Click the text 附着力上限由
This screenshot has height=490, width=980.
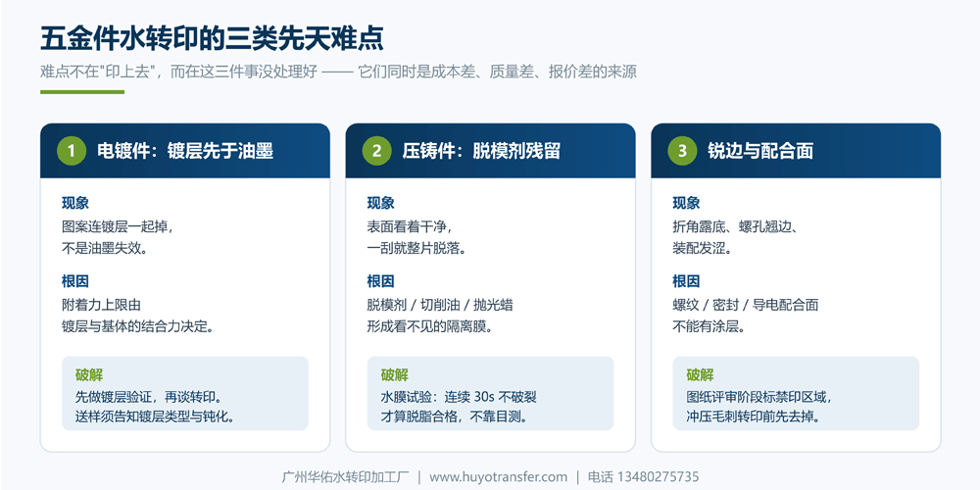[x=101, y=305]
